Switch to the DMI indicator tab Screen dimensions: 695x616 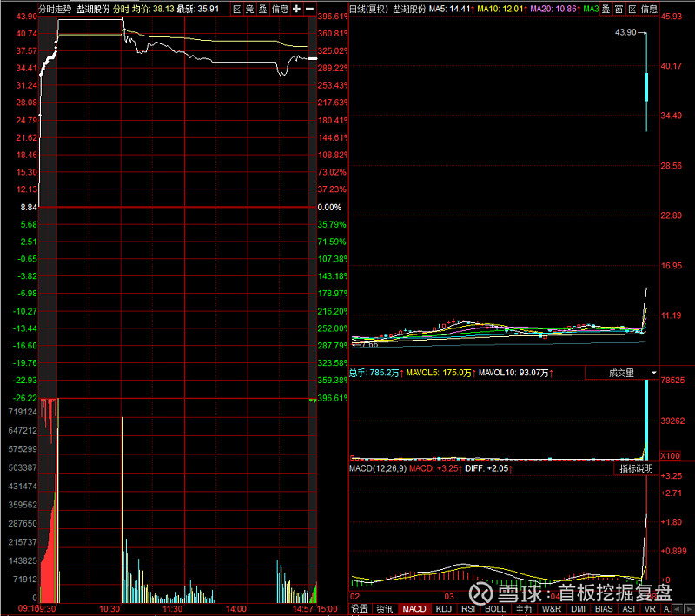coord(578,609)
